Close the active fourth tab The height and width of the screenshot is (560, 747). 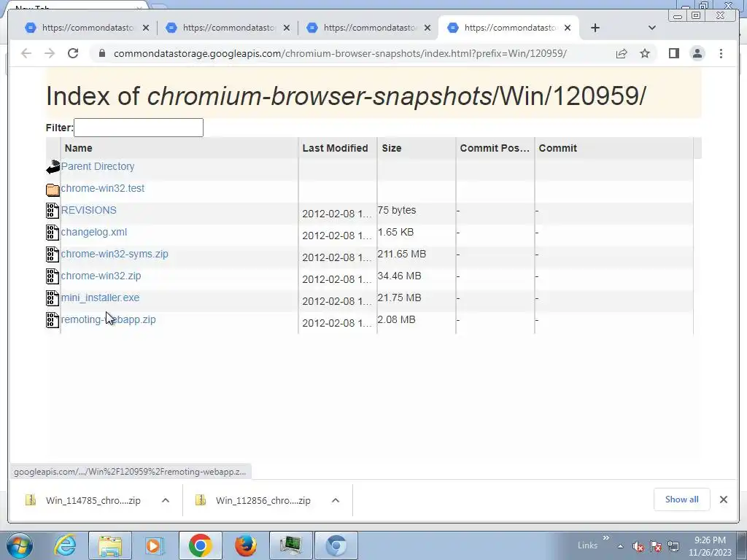coord(568,28)
